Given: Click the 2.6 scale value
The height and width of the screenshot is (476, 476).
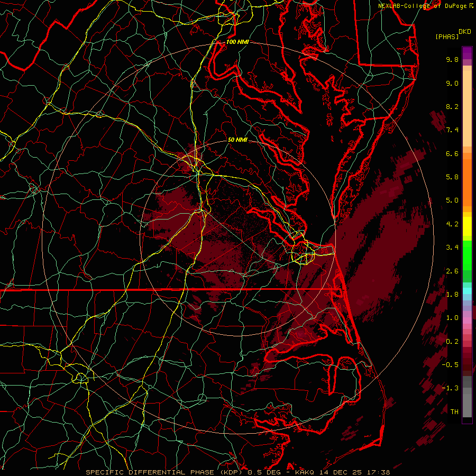Looking at the screenshot, I should click(452, 271).
